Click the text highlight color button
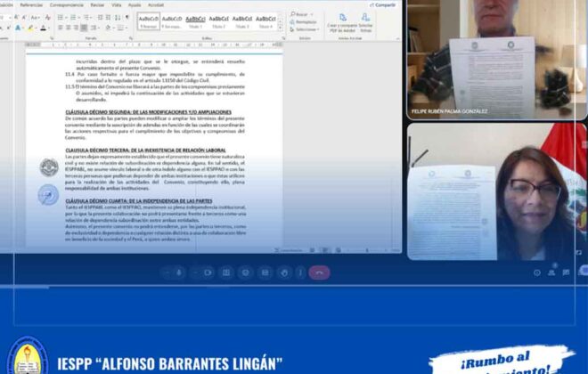The image size is (588, 374). (x=29, y=28)
